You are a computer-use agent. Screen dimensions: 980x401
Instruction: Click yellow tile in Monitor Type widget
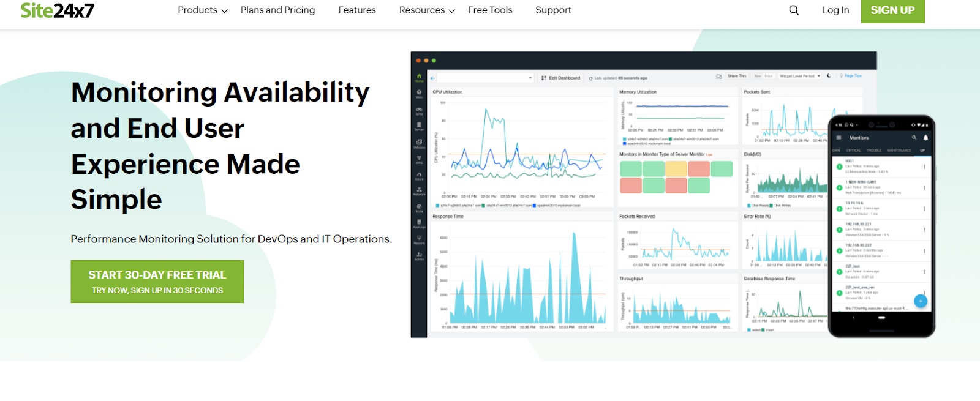[x=676, y=169]
